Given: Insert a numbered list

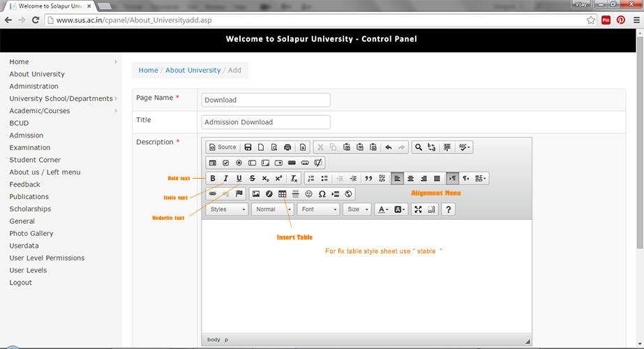Looking at the screenshot, I should (x=311, y=179).
